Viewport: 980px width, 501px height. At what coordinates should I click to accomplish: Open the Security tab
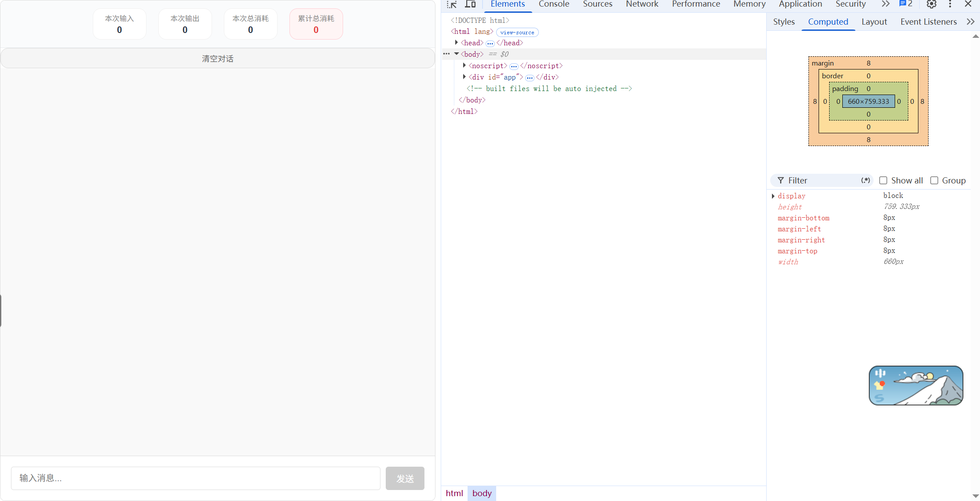[850, 4]
